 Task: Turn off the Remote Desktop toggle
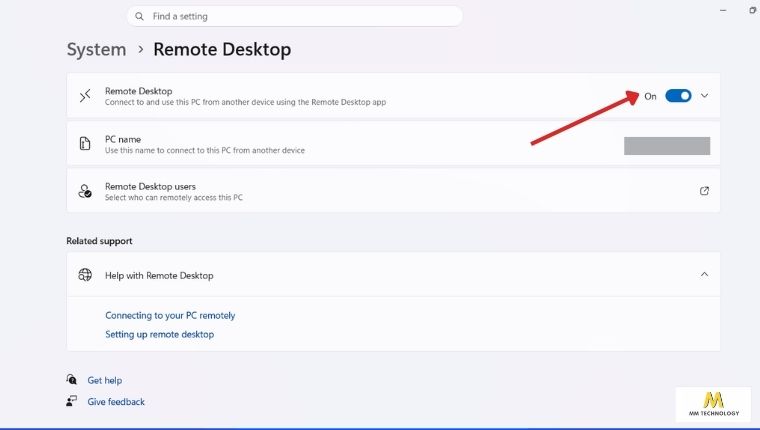pyautogui.click(x=678, y=96)
